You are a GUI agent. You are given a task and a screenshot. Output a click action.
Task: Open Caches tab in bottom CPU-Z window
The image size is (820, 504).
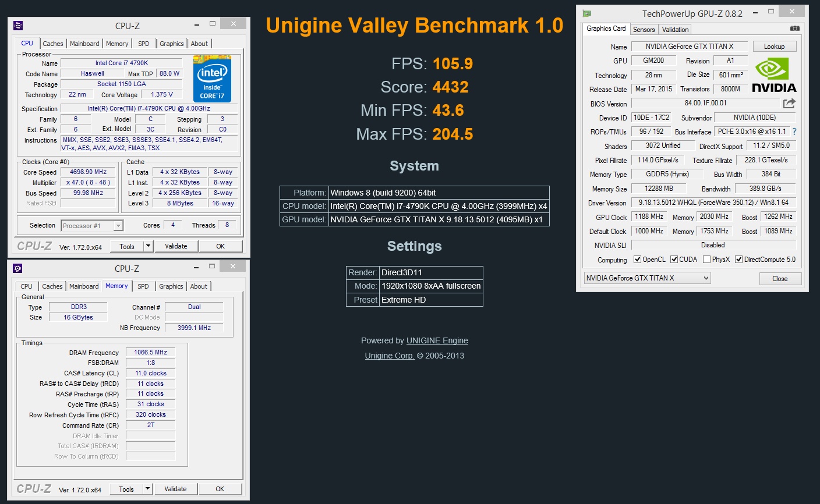click(x=52, y=286)
